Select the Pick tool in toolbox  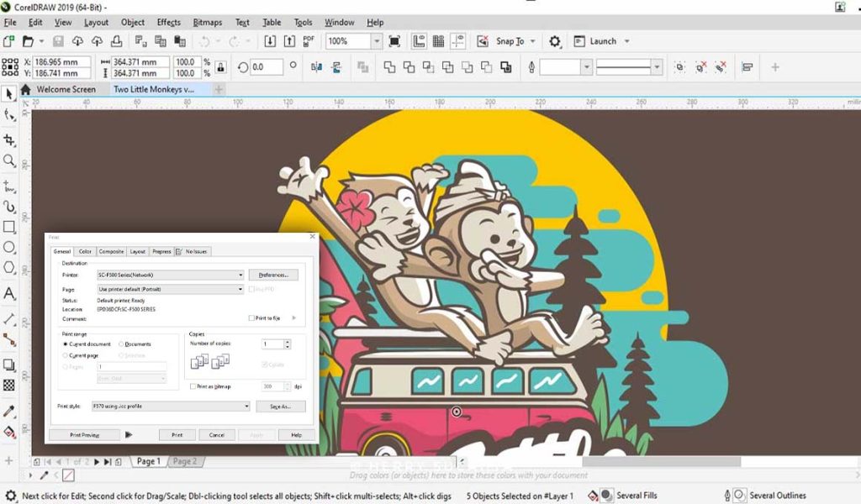8,94
